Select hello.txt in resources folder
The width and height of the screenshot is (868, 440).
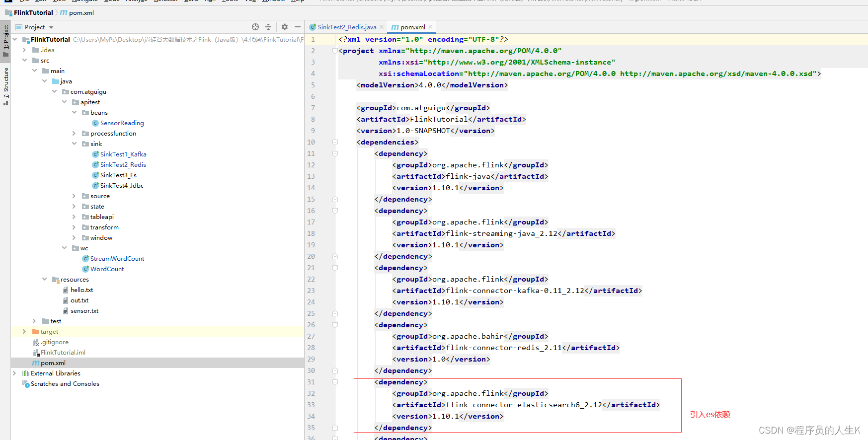81,290
